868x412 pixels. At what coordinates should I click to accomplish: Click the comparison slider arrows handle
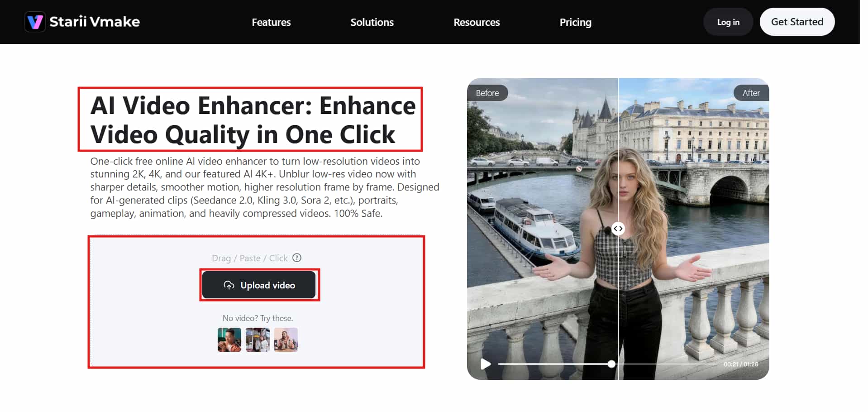coord(618,229)
